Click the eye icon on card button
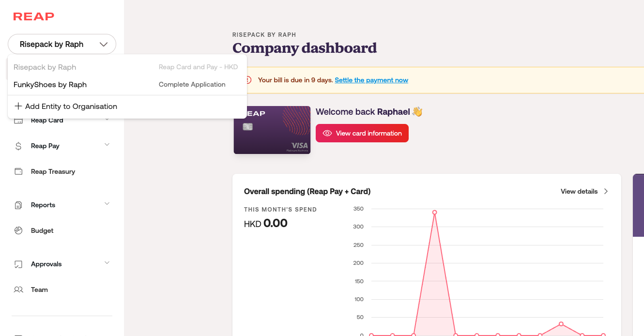Screen dimensions: 644x336 tap(327, 133)
